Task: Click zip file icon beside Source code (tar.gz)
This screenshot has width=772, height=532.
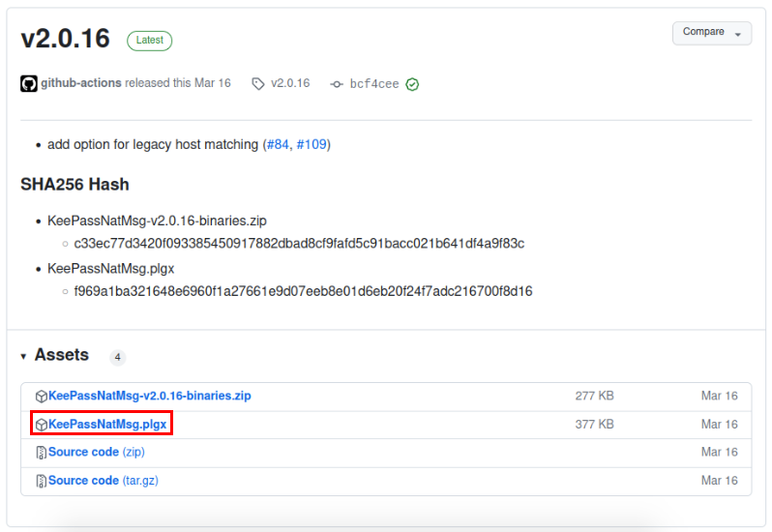Action: click(x=42, y=481)
